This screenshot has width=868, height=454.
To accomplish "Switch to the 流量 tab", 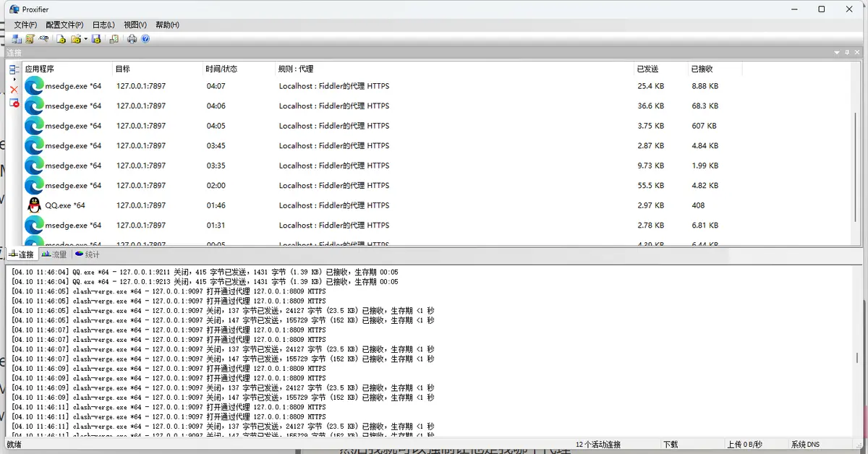I will [54, 254].
